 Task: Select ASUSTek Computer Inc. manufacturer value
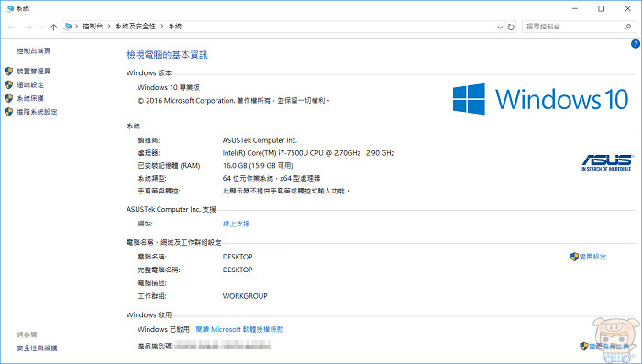pos(260,140)
